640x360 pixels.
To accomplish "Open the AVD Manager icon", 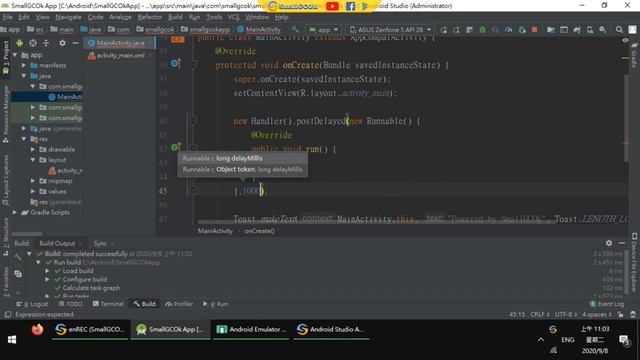I will point(590,30).
